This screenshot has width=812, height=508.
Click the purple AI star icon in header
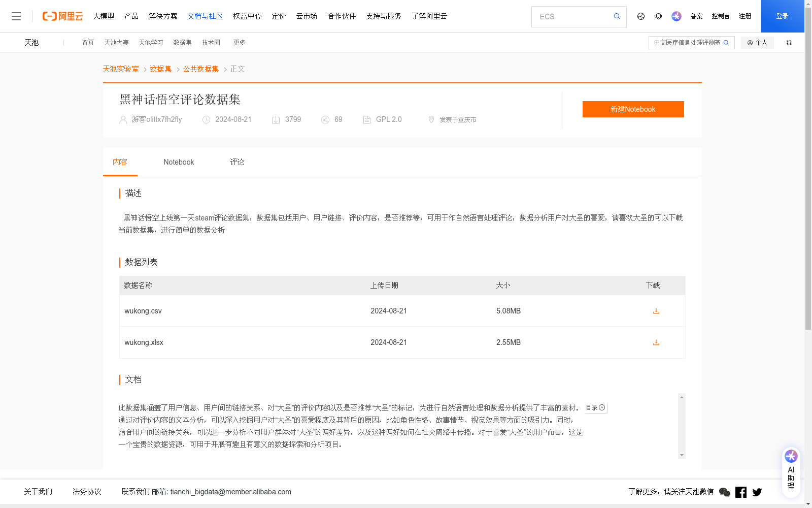click(676, 16)
